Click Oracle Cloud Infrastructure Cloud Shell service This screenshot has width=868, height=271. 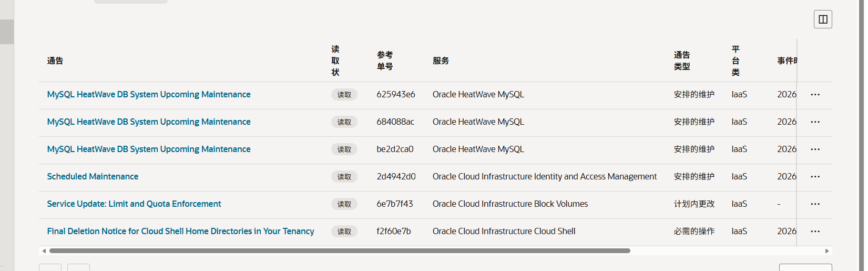point(504,232)
